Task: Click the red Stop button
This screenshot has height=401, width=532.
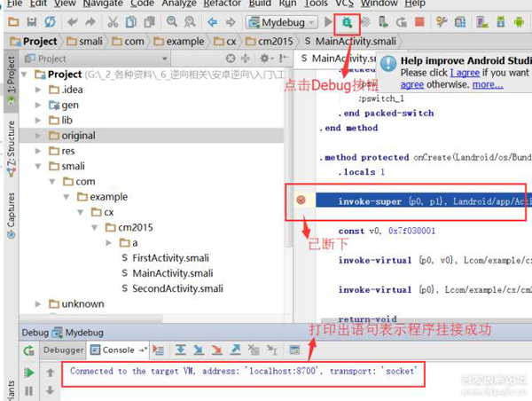Action: pos(419,21)
